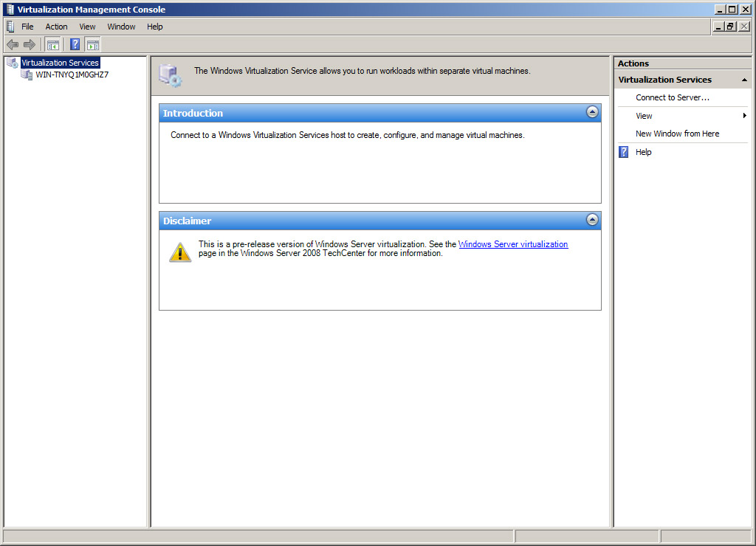Minimize the inner MDI child window
The width and height of the screenshot is (756, 546).
pos(718,27)
